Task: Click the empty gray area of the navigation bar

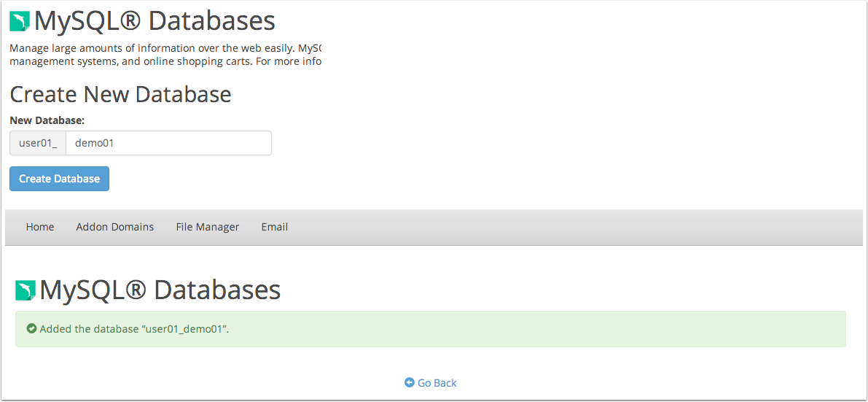Action: tap(576, 227)
